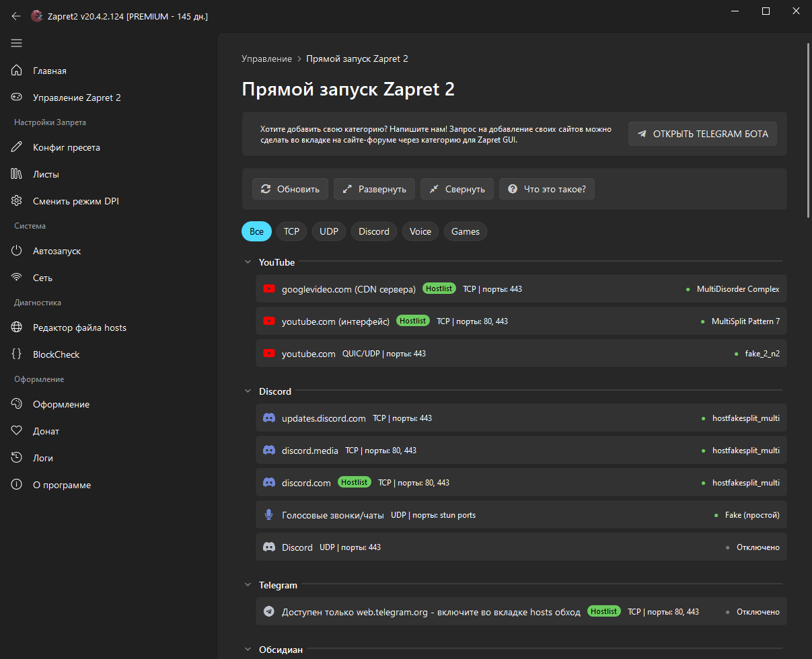The width and height of the screenshot is (812, 659).
Task: Click the Оформление palette icon
Action: (17, 404)
